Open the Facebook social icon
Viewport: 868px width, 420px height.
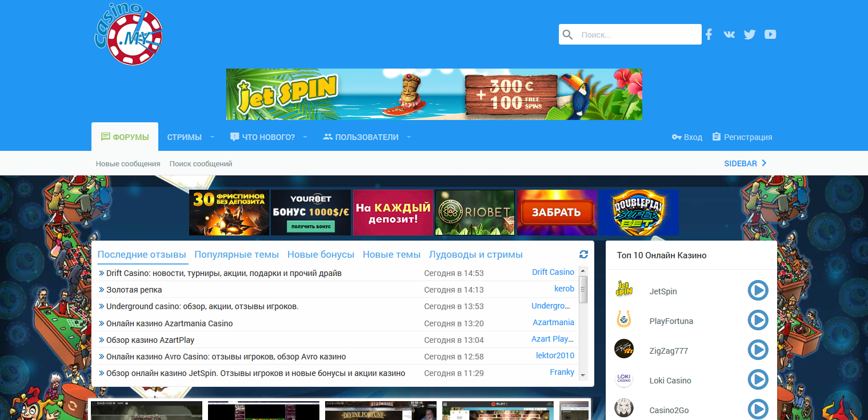pos(709,34)
